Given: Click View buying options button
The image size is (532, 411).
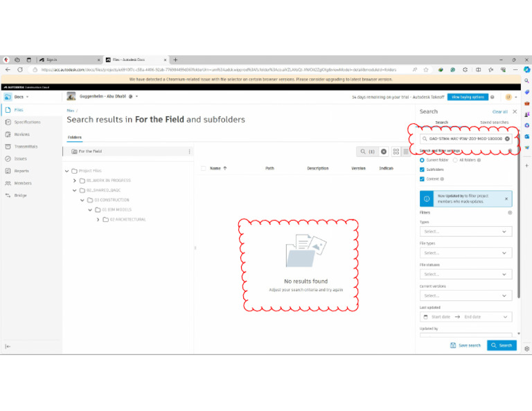Looking at the screenshot, I should click(x=468, y=97).
